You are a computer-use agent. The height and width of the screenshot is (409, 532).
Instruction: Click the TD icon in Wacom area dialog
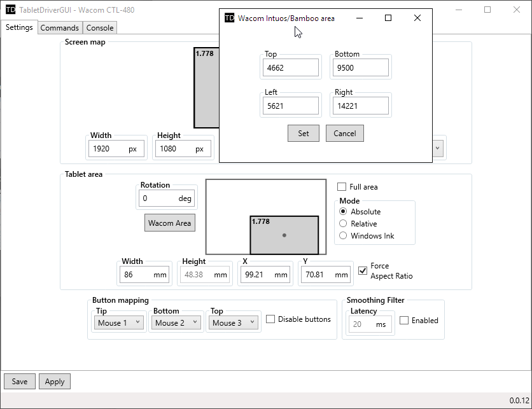tap(230, 18)
